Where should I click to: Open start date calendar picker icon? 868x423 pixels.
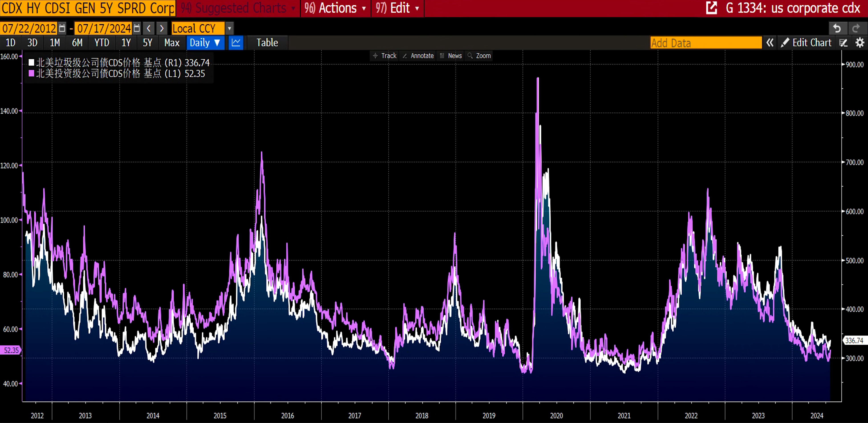pos(62,28)
